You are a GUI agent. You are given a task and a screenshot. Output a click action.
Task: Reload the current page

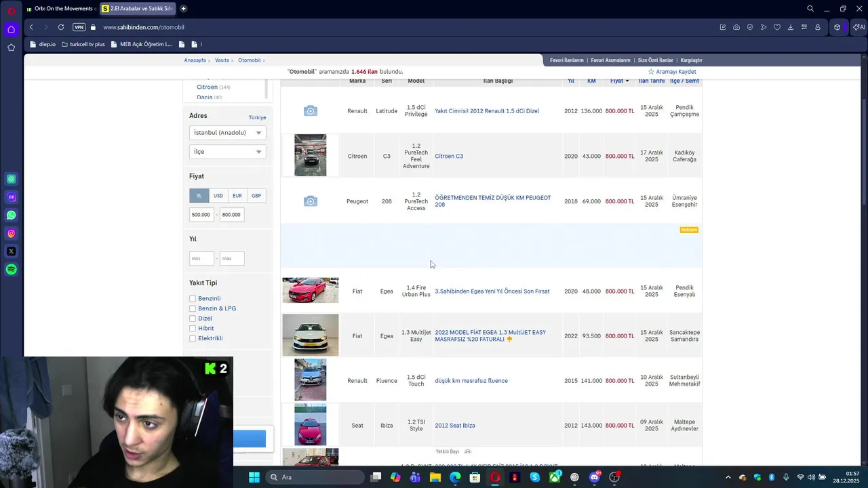coord(61,27)
